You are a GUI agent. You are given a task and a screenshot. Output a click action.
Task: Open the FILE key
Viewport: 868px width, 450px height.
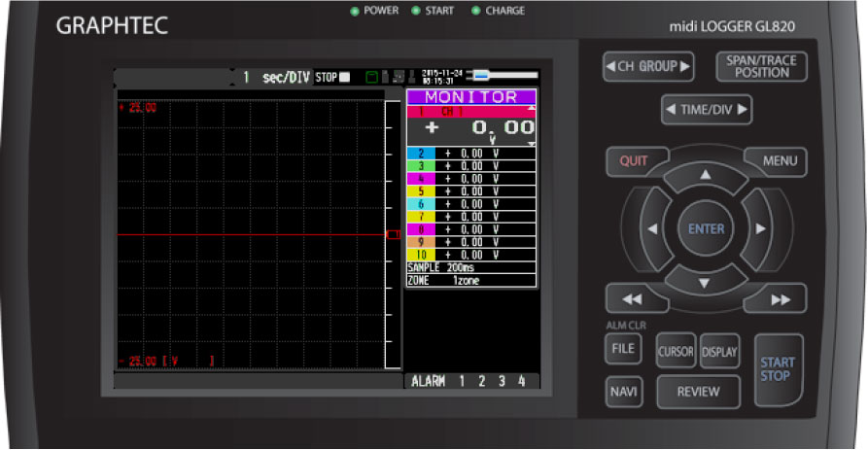coord(623,349)
